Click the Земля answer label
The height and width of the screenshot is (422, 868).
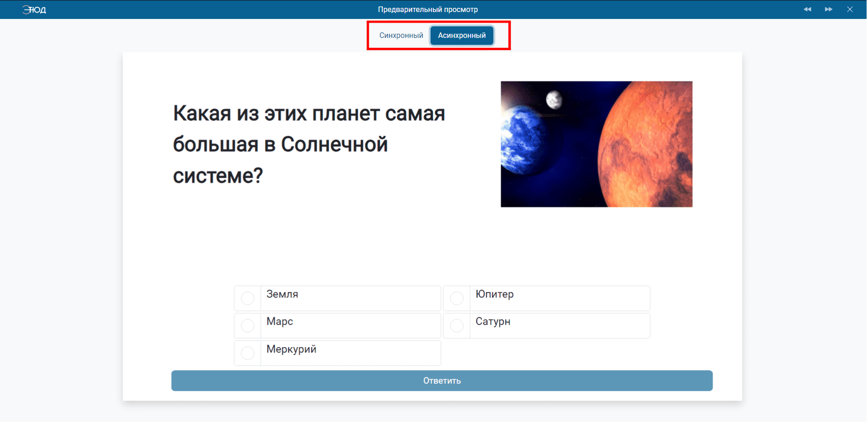tap(282, 294)
